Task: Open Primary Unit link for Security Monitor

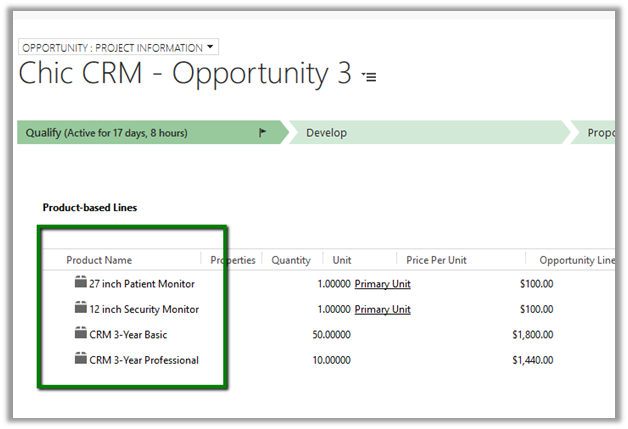Action: tap(382, 309)
